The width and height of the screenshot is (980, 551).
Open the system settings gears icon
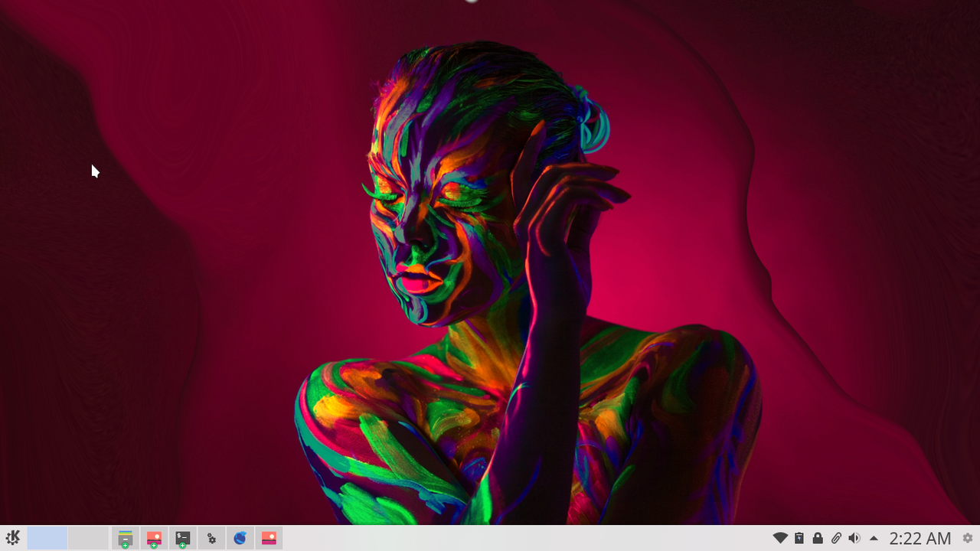pos(211,539)
